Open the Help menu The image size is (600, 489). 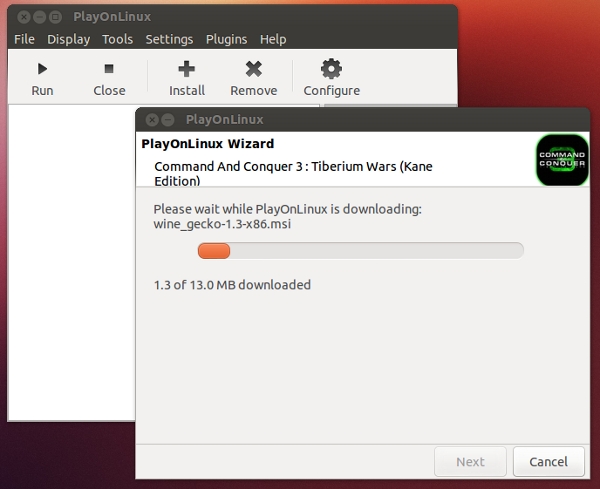pyautogui.click(x=273, y=39)
